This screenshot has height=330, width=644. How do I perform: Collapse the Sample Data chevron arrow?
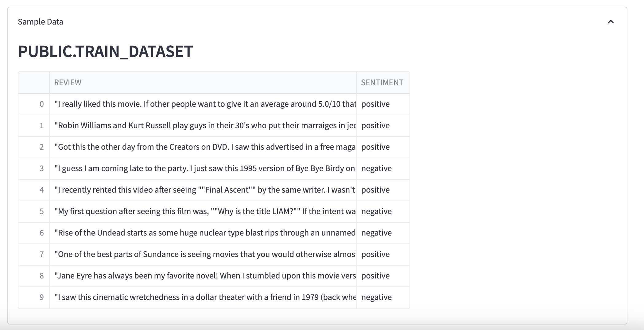coord(611,22)
